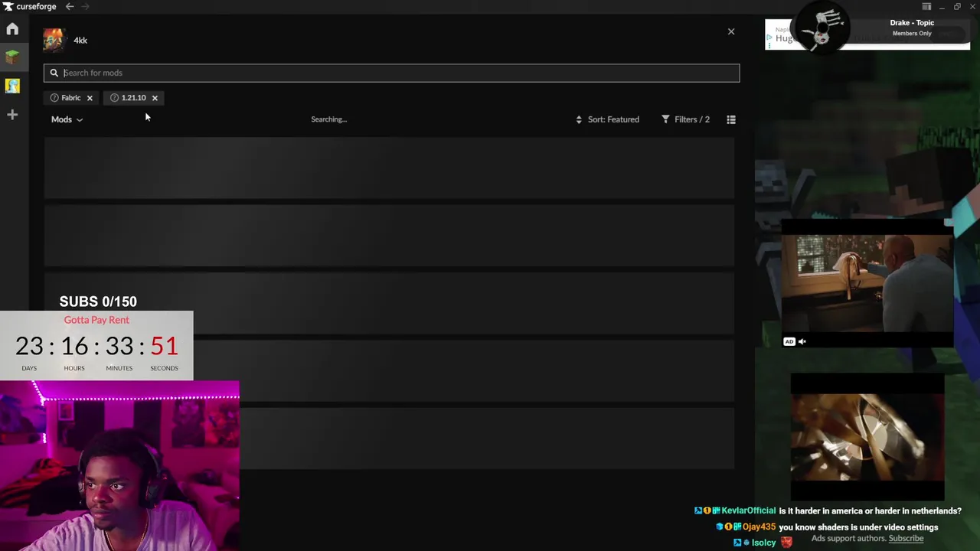
Task: Click the curseforge logo in title bar
Action: (x=29, y=7)
